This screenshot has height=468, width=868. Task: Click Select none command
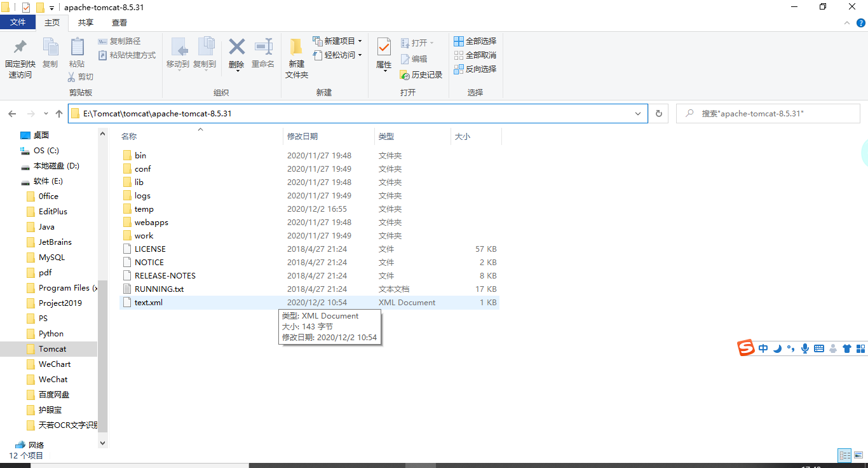click(475, 55)
